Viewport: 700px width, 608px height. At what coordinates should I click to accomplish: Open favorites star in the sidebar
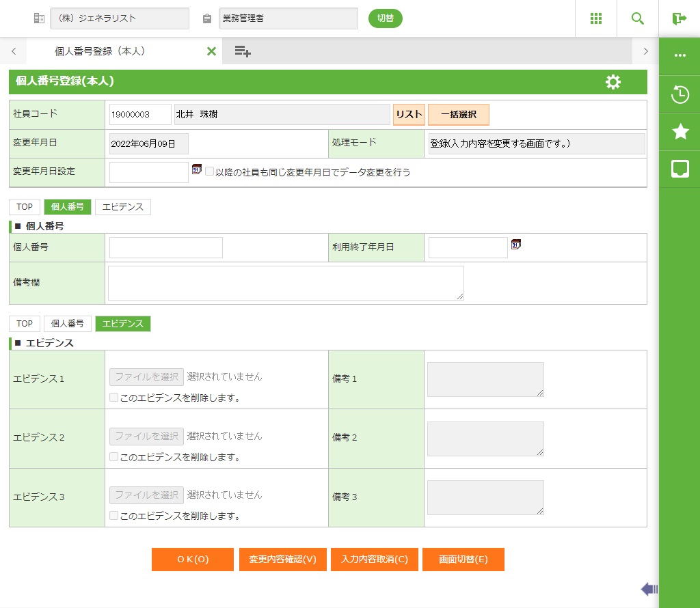click(679, 132)
